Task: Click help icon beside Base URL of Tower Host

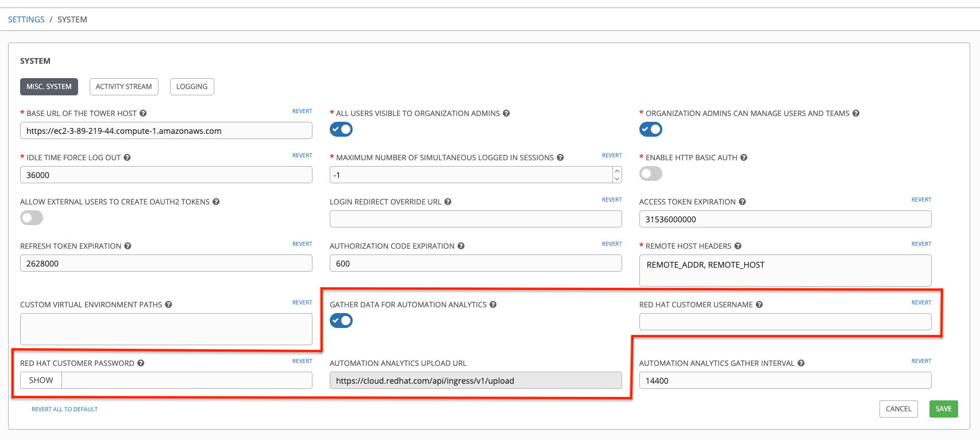Action: (x=143, y=114)
